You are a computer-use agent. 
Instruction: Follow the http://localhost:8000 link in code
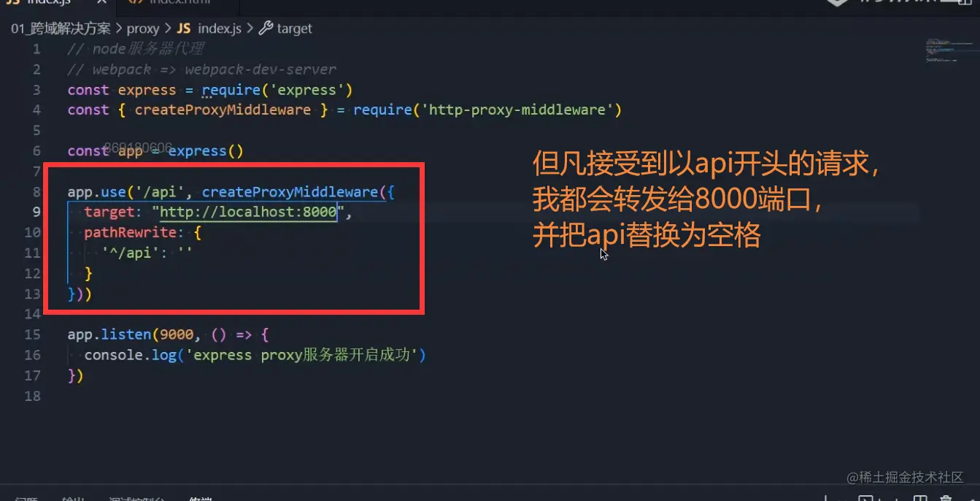click(x=247, y=213)
